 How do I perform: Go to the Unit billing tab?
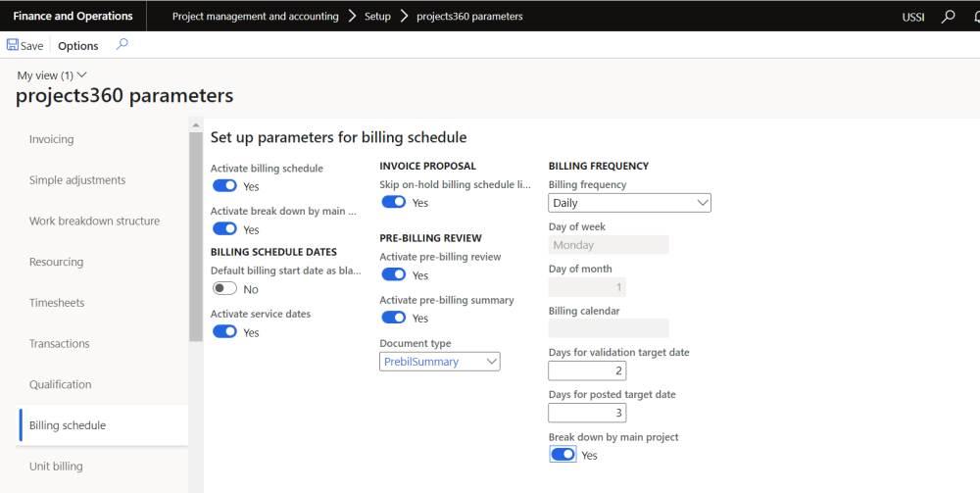click(x=56, y=467)
